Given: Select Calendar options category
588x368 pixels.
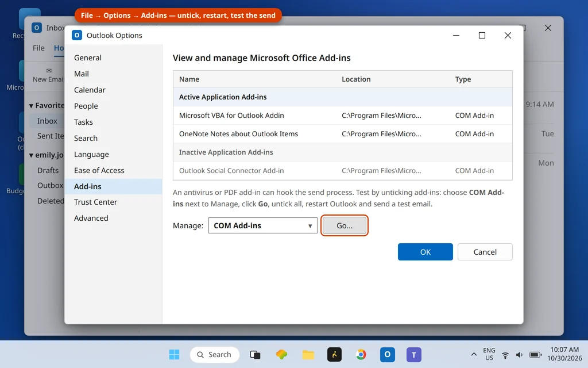Looking at the screenshot, I should [113, 90].
